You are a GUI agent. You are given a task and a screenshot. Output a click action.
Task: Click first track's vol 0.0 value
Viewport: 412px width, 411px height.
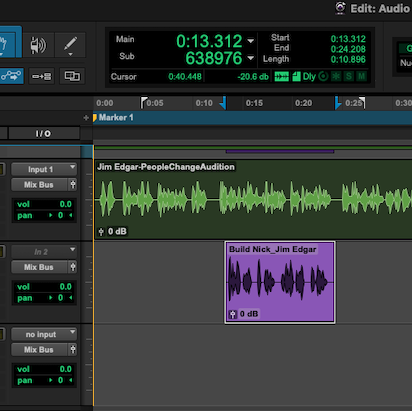pyautogui.click(x=65, y=204)
